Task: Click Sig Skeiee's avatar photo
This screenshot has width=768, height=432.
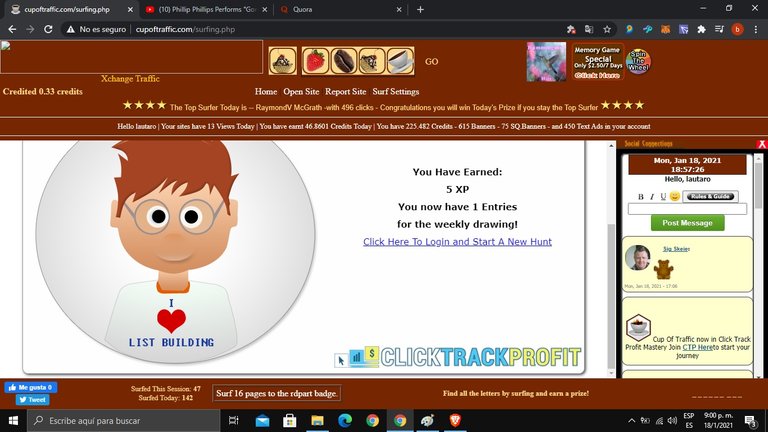Action: tap(637, 257)
